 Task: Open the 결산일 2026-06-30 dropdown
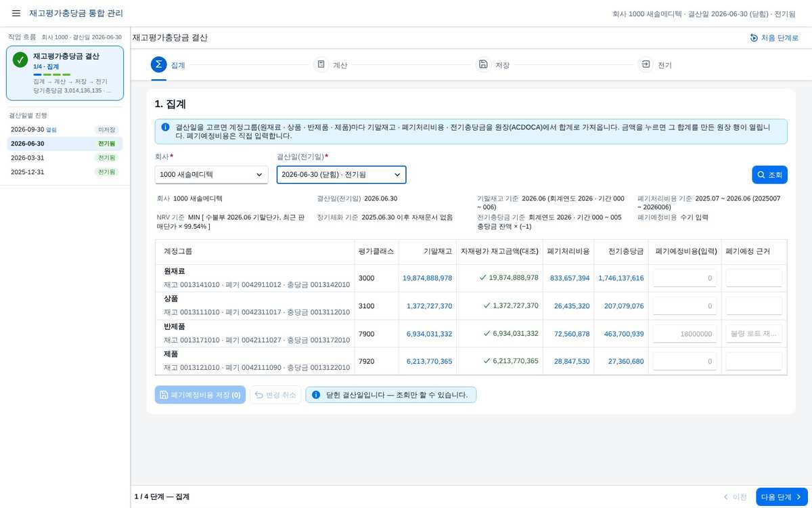(342, 175)
